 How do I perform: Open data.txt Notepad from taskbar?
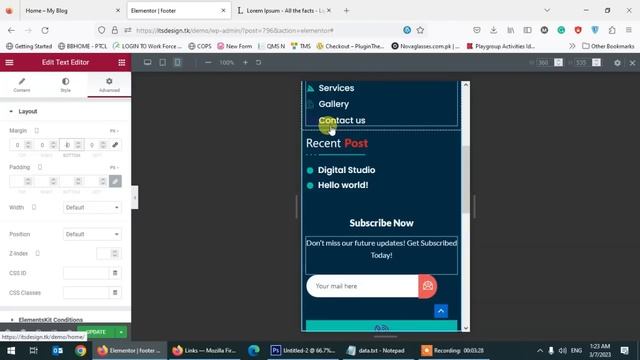[376, 351]
